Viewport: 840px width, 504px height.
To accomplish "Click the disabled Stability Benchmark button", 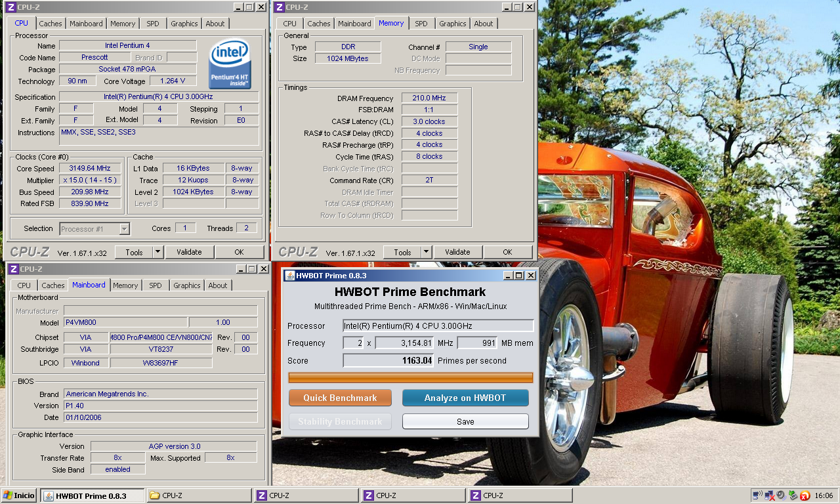I will tap(340, 421).
